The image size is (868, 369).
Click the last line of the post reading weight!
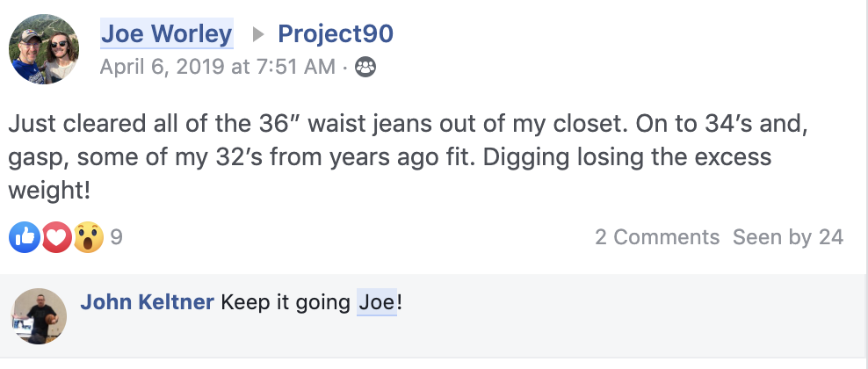(x=51, y=191)
